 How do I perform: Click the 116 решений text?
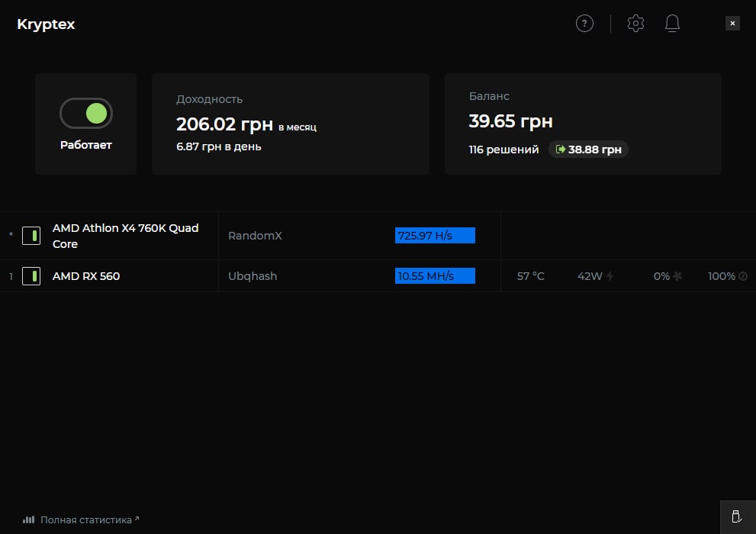503,150
